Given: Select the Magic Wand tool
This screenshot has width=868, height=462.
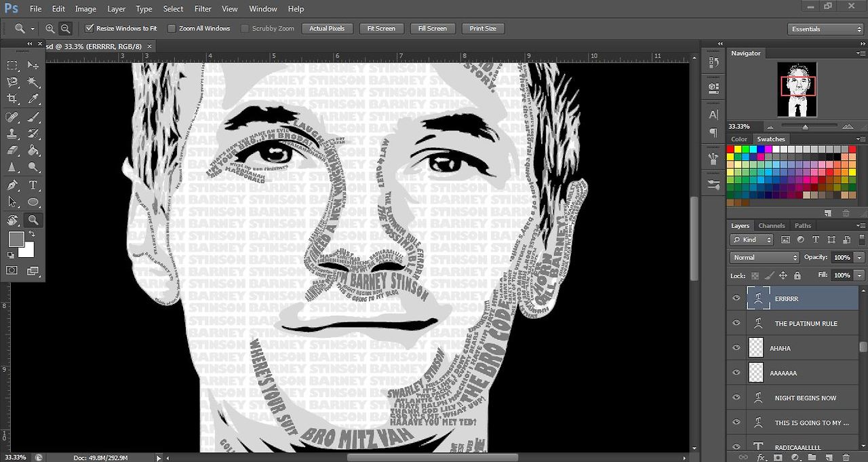Looking at the screenshot, I should 33,82.
